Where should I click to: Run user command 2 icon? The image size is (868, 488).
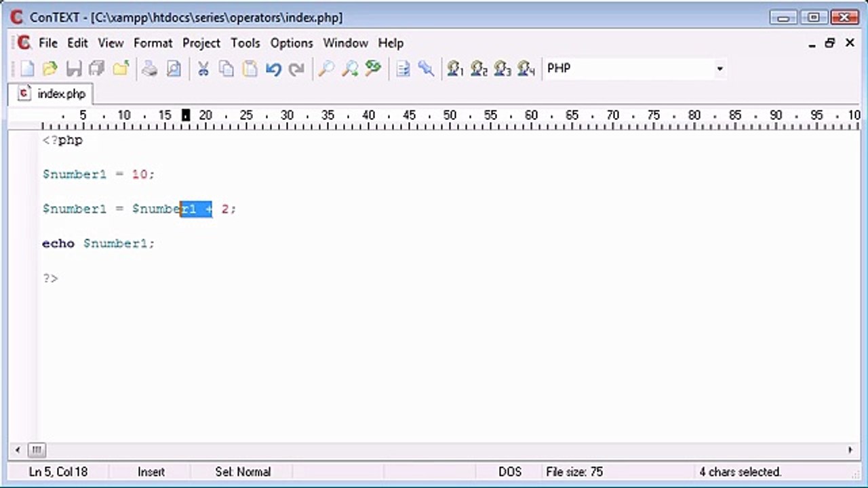pos(479,68)
